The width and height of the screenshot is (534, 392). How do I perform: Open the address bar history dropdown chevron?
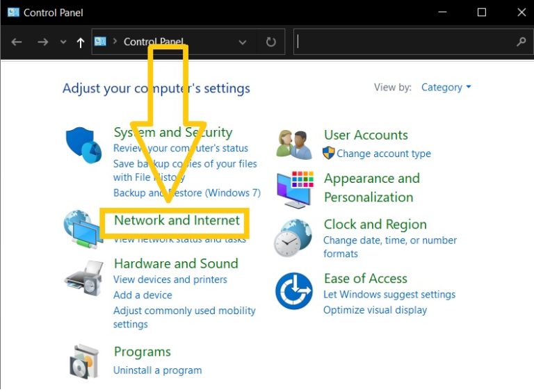pyautogui.click(x=243, y=42)
